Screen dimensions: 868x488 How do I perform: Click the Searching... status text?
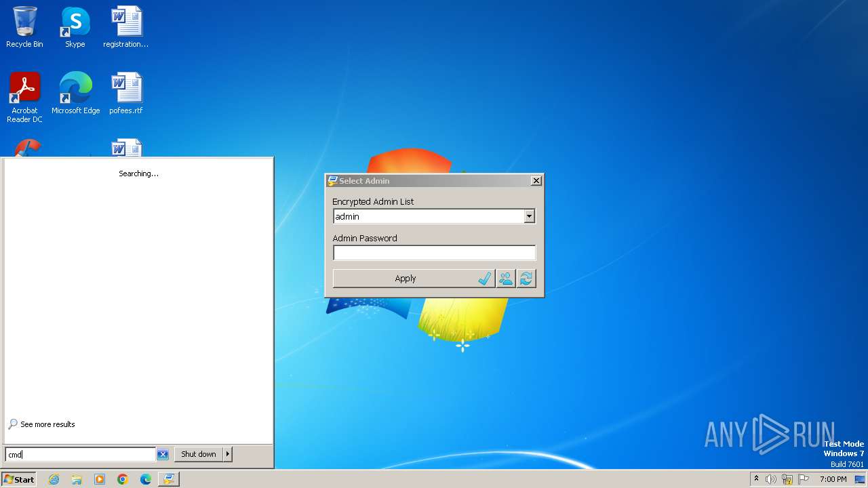[x=138, y=174]
